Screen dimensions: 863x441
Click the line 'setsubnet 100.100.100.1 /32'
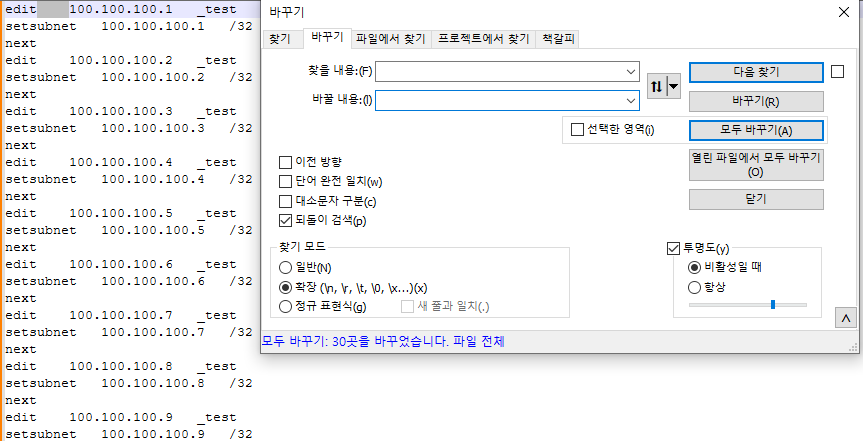click(128, 26)
